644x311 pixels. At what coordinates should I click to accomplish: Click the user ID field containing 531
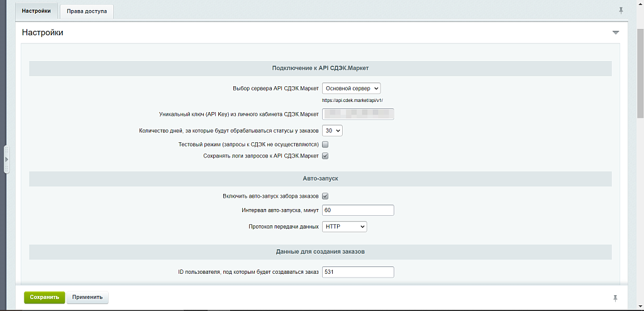pos(357,272)
